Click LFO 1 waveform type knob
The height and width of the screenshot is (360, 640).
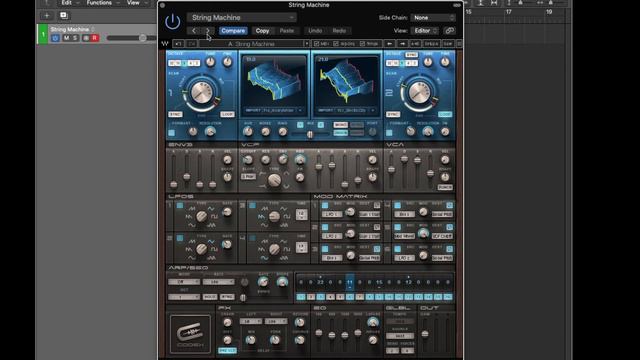[202, 216]
